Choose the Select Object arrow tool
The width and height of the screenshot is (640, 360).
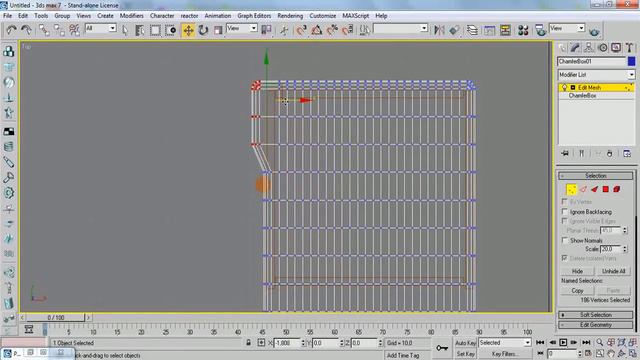pos(125,30)
